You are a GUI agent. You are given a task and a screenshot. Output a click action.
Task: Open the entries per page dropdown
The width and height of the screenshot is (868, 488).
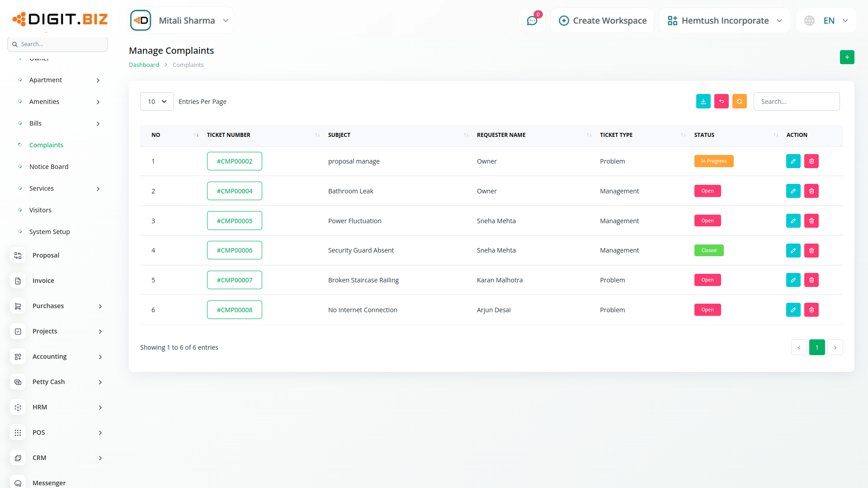[157, 102]
